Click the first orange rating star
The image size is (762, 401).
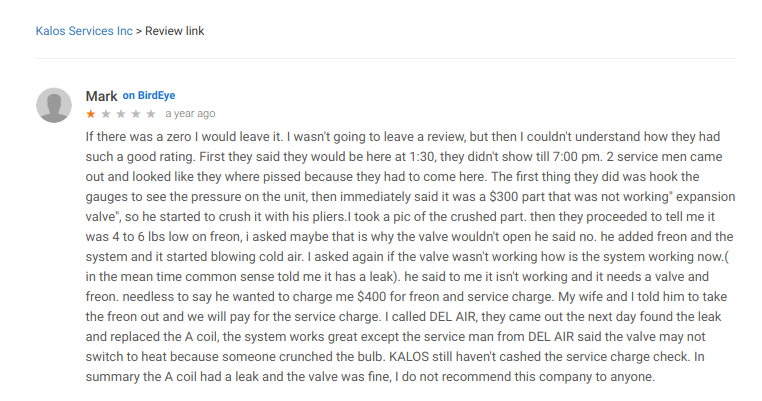click(90, 114)
